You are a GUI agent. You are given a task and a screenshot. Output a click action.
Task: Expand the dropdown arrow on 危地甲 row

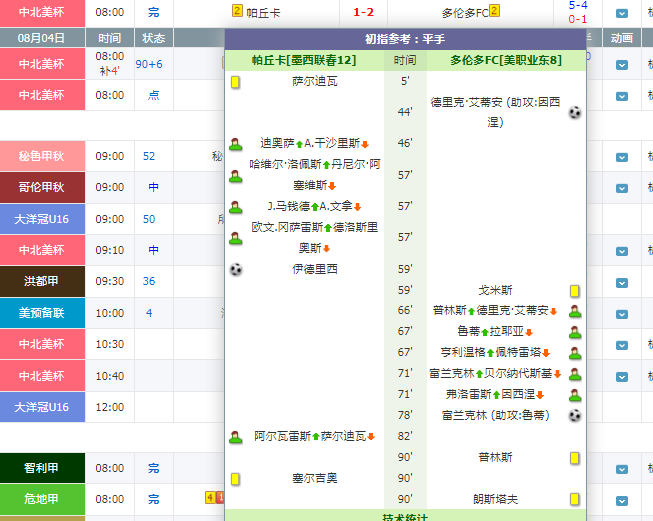click(623, 499)
